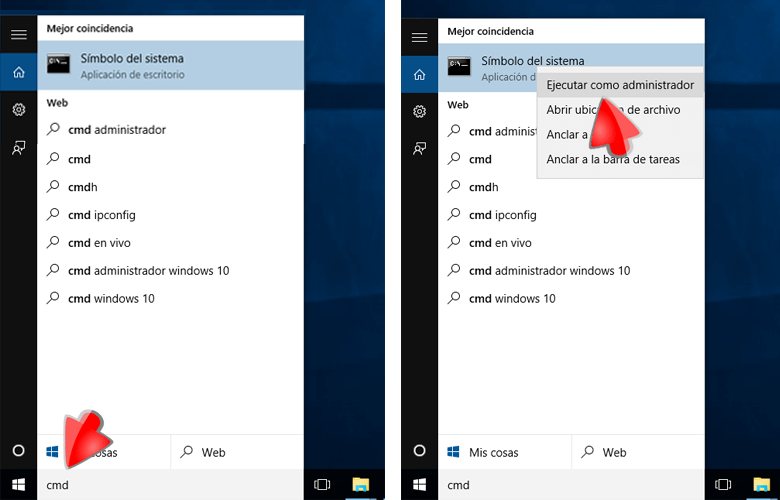Click the Símbolo del sistema icon in the left panel
This screenshot has height=500, width=780.
click(x=58, y=65)
